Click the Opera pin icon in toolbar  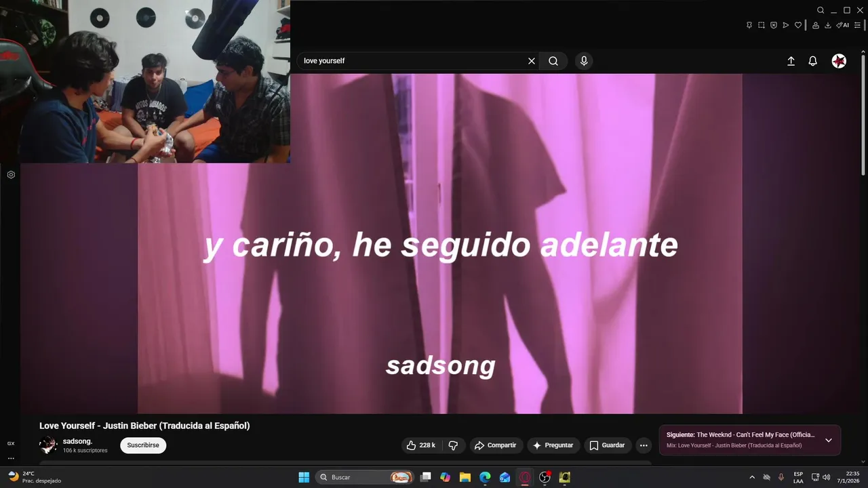pos(749,25)
